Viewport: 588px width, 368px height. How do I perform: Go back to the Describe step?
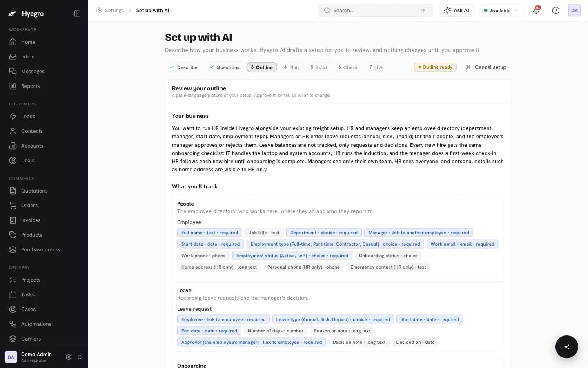183,67
